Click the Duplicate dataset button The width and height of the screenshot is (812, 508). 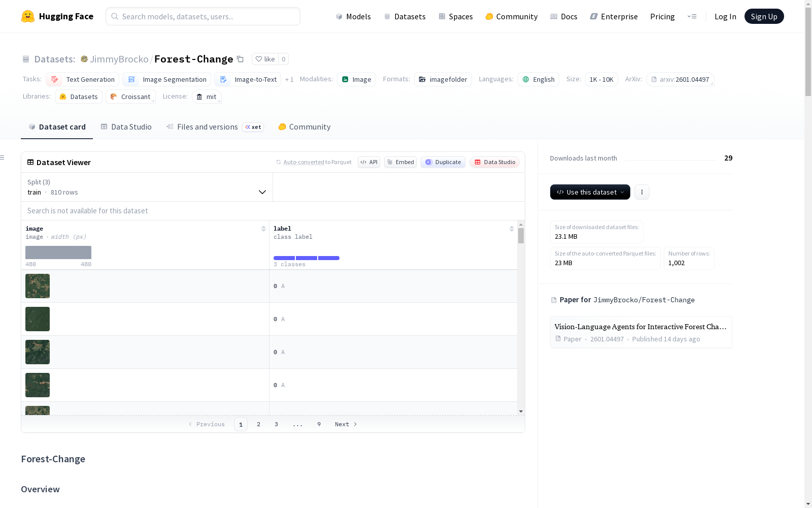pyautogui.click(x=443, y=162)
